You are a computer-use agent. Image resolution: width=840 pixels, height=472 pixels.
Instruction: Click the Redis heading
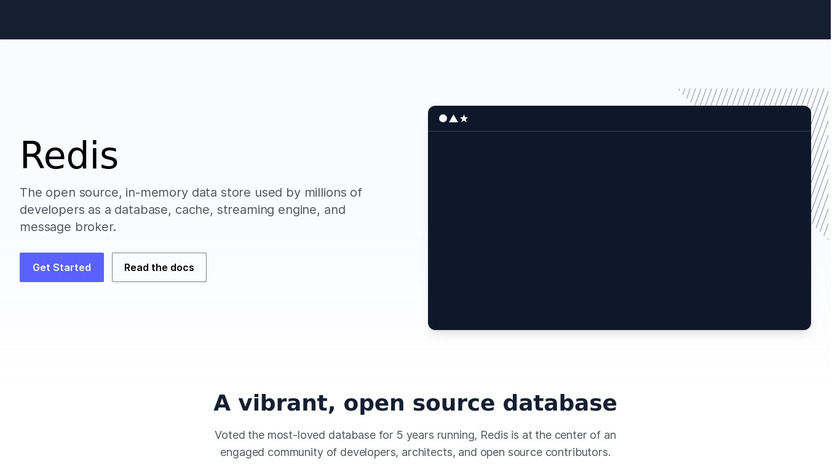(69, 155)
